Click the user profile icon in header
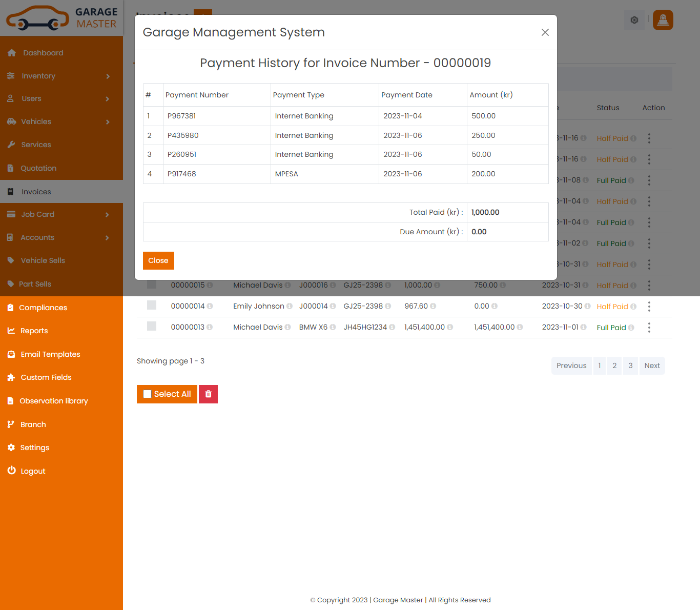Screen dimensions: 700x610 [x=663, y=20]
